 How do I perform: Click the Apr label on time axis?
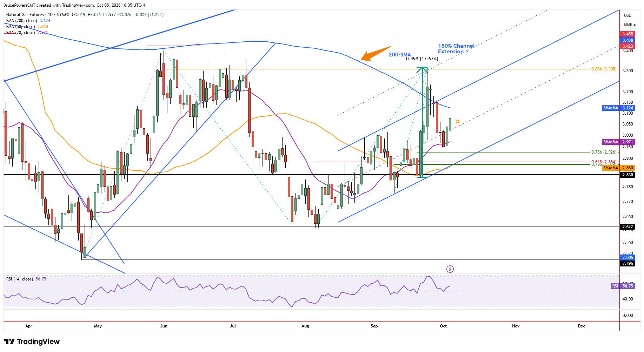pos(29,326)
